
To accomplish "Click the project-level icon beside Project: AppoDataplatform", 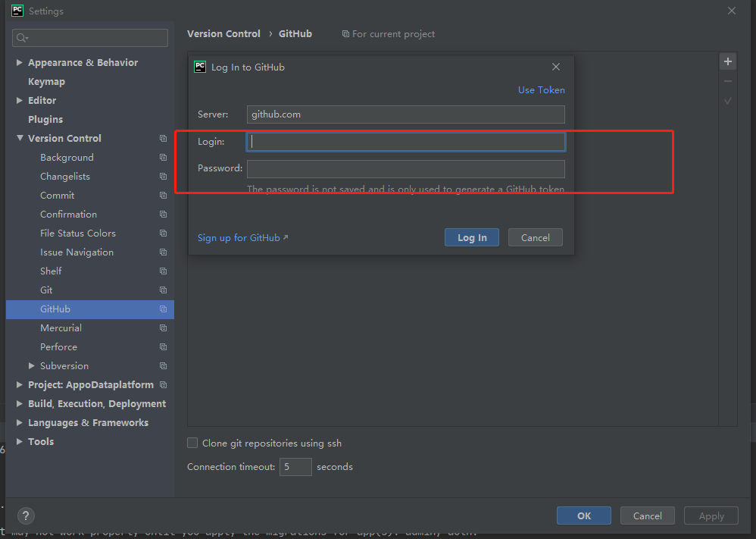I will (164, 384).
